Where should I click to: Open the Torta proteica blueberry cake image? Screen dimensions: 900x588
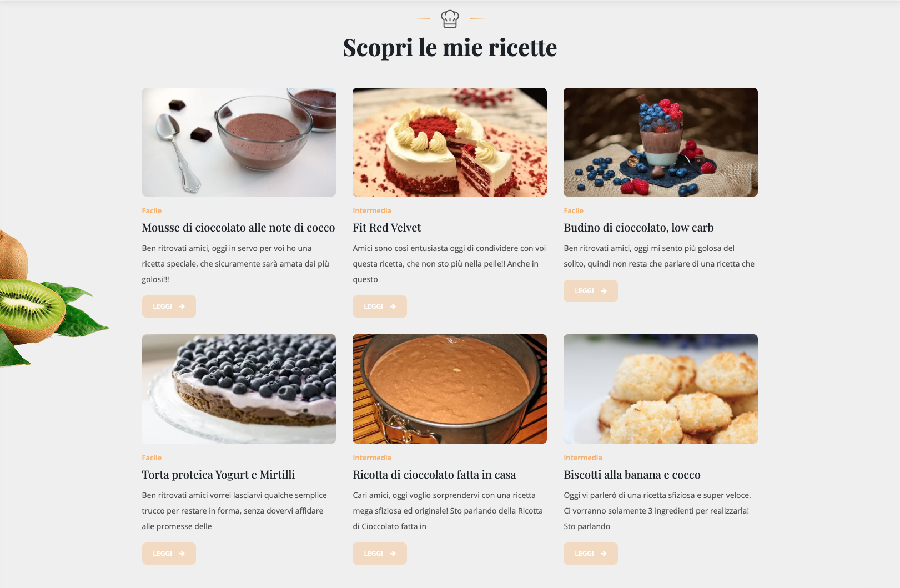tap(239, 389)
